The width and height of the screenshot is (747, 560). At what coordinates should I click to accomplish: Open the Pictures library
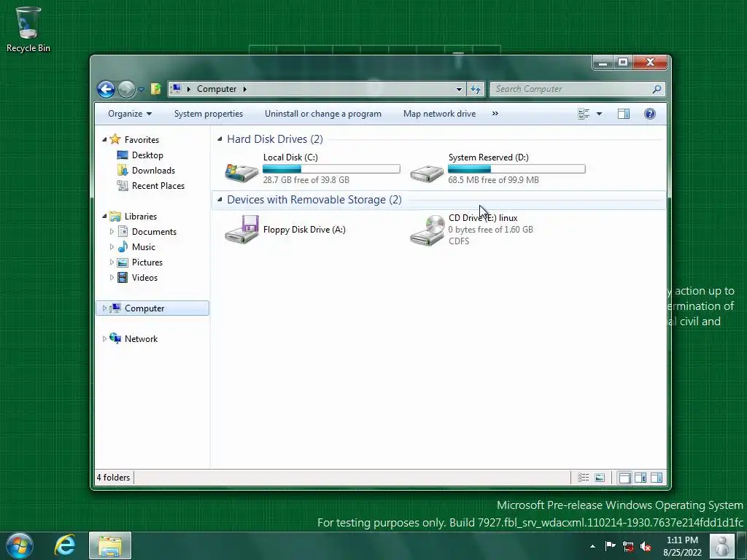pos(140,262)
